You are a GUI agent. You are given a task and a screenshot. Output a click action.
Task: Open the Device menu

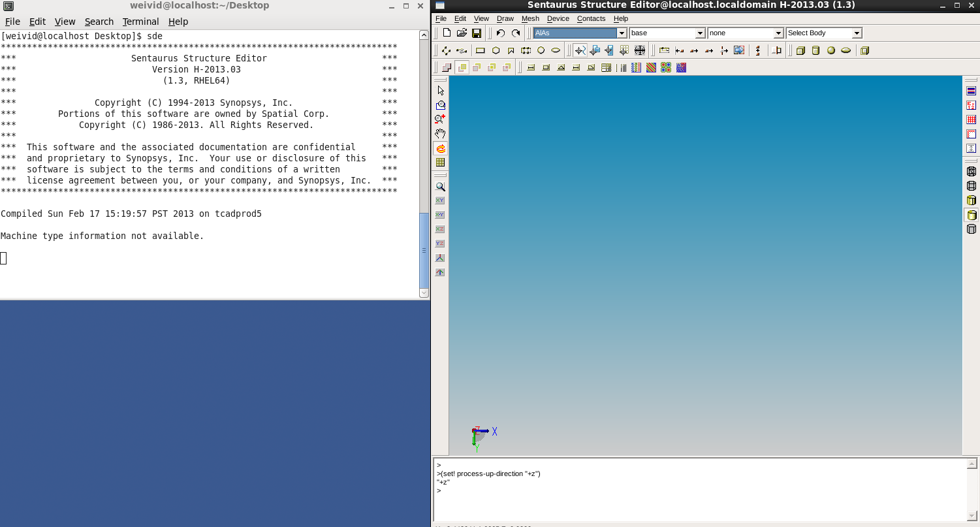pos(558,18)
